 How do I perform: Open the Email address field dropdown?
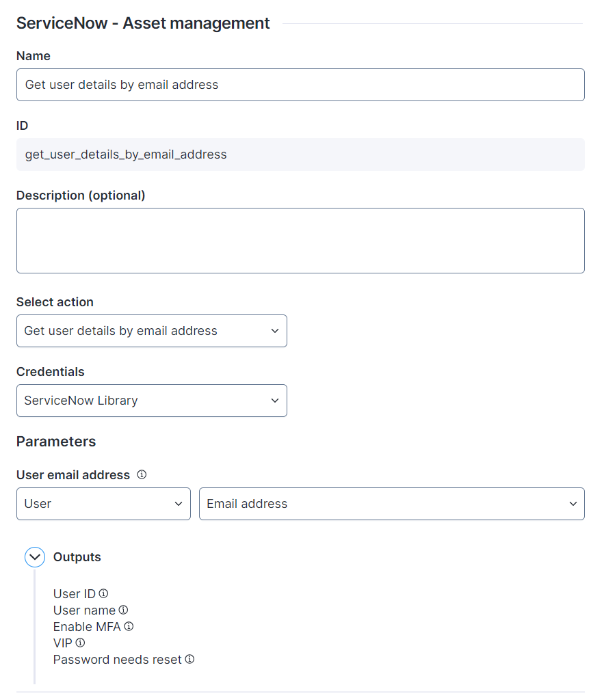392,504
